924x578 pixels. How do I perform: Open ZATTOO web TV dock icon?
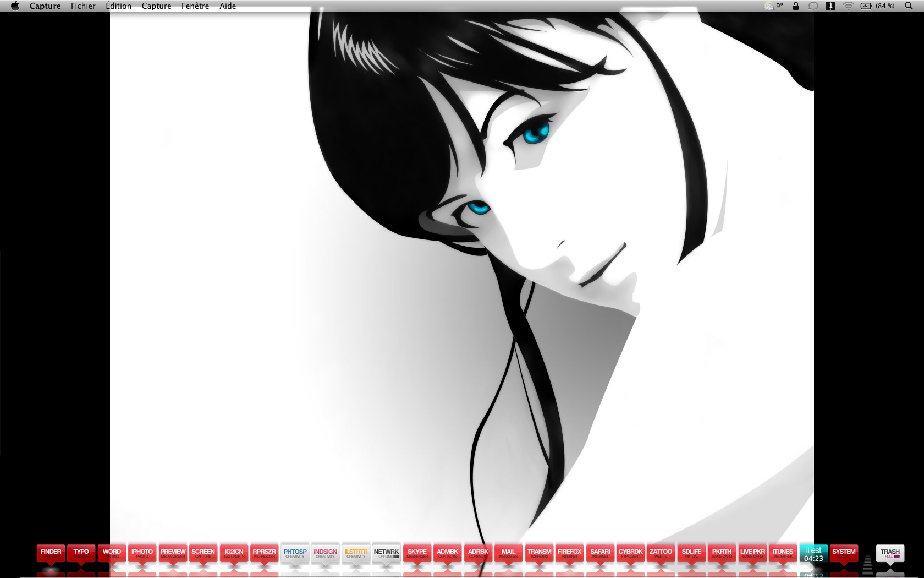click(x=661, y=553)
